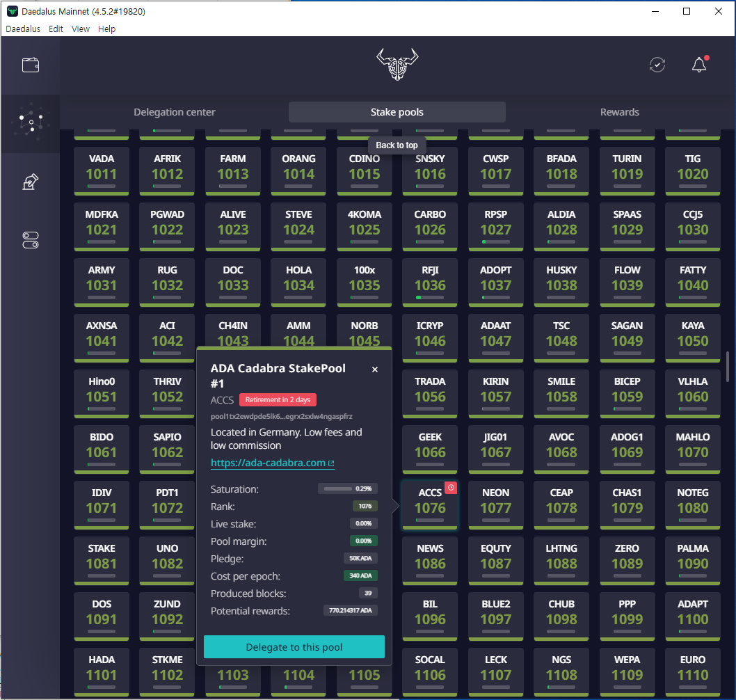
Task: Click the Pool margin value 0.00%
Action: pos(364,541)
